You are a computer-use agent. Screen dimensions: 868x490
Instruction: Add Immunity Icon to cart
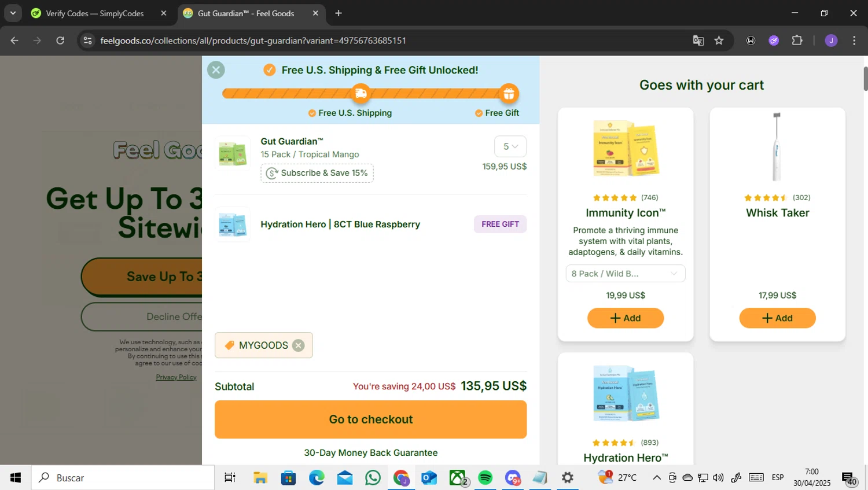coord(626,318)
